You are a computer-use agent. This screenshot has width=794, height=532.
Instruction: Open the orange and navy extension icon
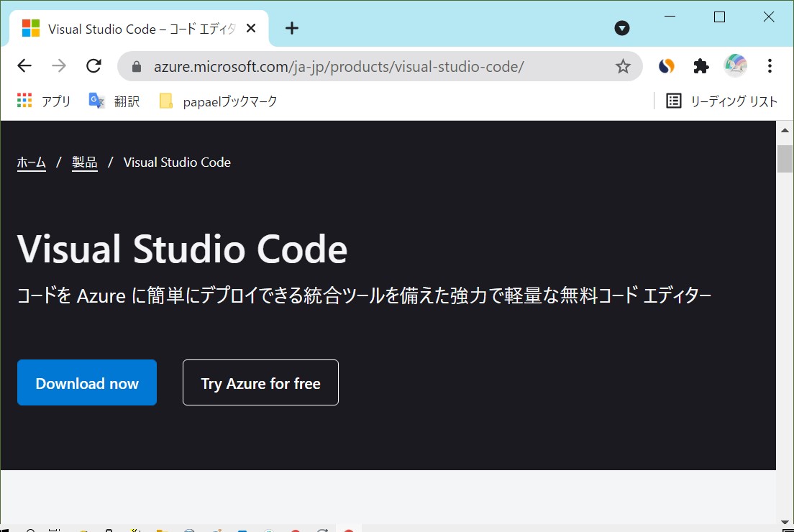click(667, 66)
